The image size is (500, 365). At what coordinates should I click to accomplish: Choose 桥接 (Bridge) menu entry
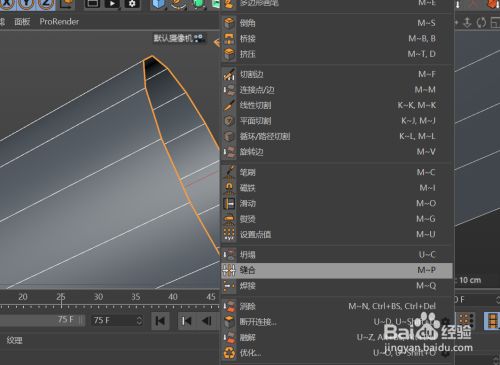[x=337, y=38]
